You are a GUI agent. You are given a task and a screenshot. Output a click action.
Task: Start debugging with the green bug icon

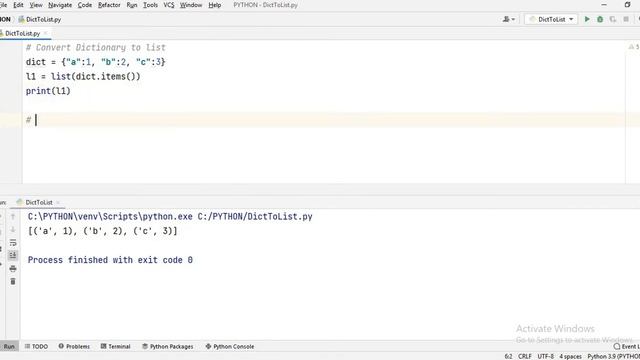tap(600, 19)
